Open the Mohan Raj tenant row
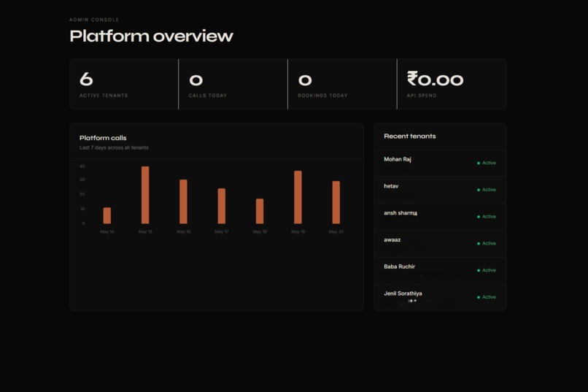The width and height of the screenshot is (588, 392). point(440,164)
